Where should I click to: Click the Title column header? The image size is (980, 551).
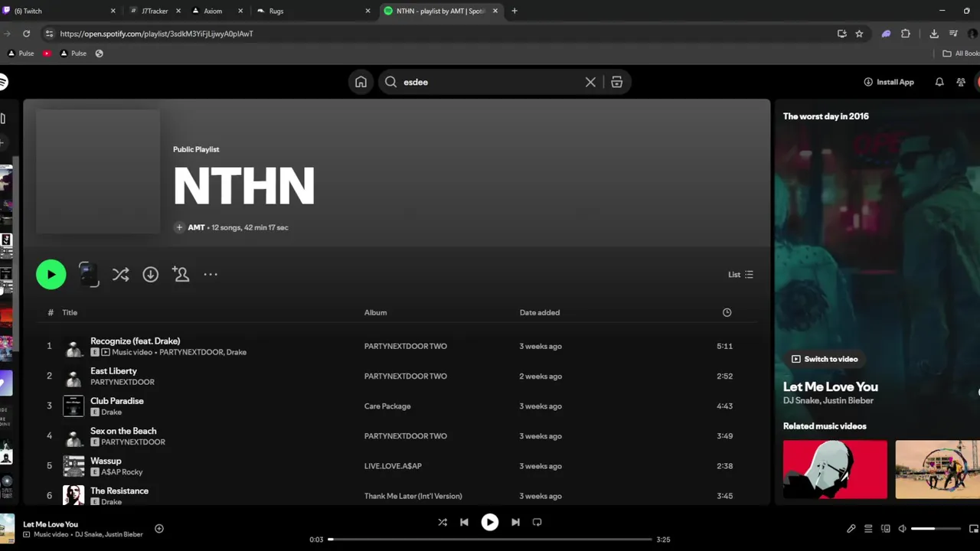70,312
